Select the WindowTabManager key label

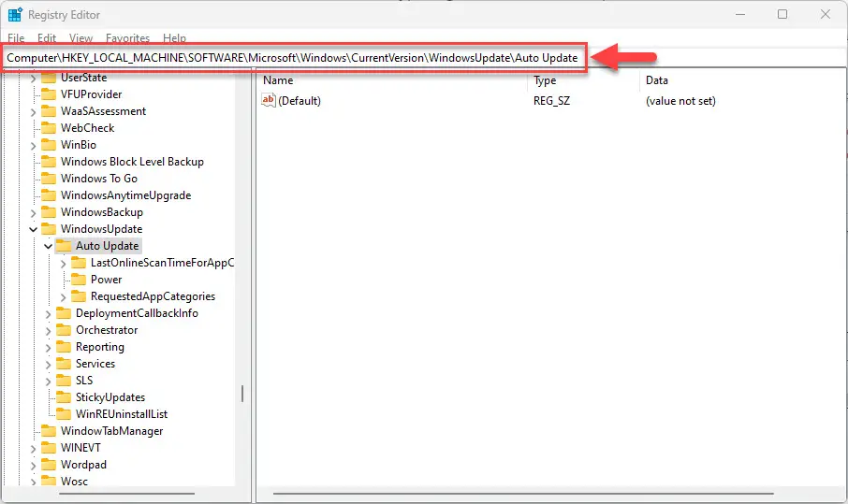(111, 431)
